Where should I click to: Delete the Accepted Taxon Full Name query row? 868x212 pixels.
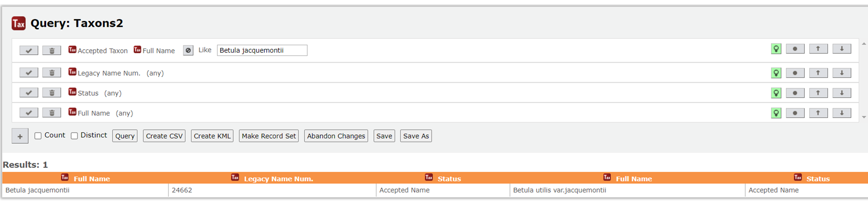pyautogui.click(x=51, y=50)
